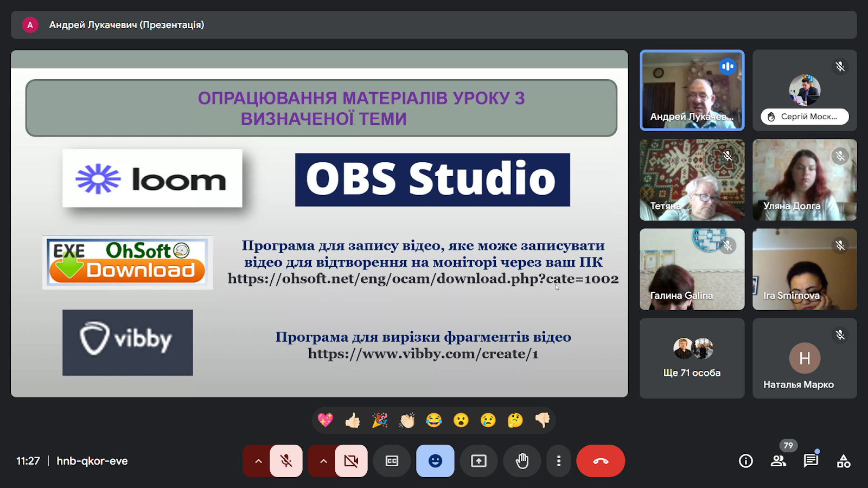Select Сергій Моск... participant tile

click(805, 91)
